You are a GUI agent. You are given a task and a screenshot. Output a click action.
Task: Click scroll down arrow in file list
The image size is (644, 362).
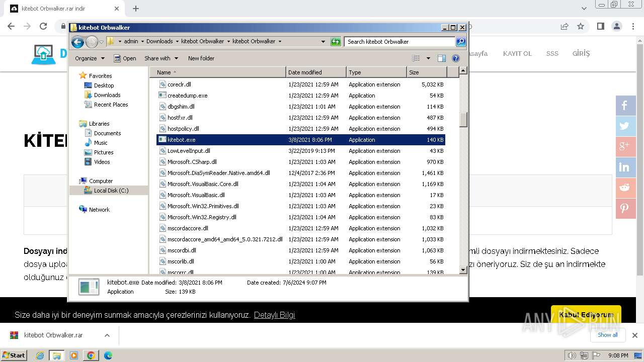(x=463, y=270)
